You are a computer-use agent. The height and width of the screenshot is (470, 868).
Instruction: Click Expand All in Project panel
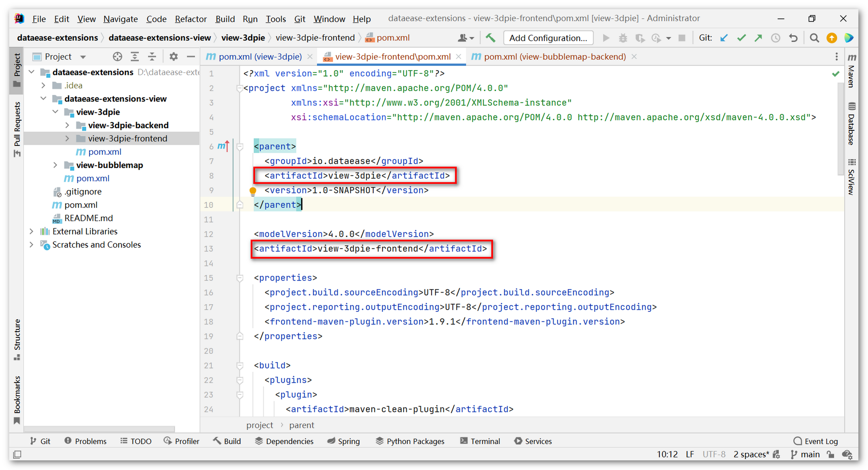pos(135,57)
